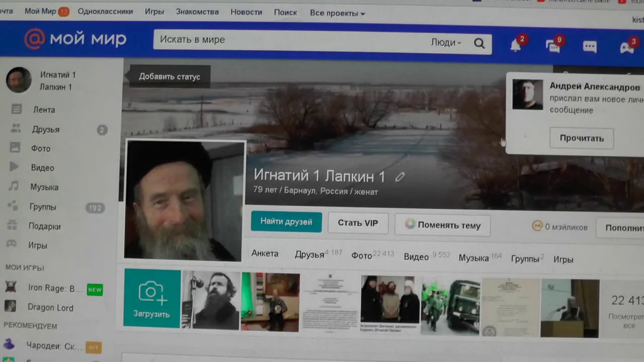Click the Добавить статус label
The height and width of the screenshot is (362, 644).
coord(169,76)
